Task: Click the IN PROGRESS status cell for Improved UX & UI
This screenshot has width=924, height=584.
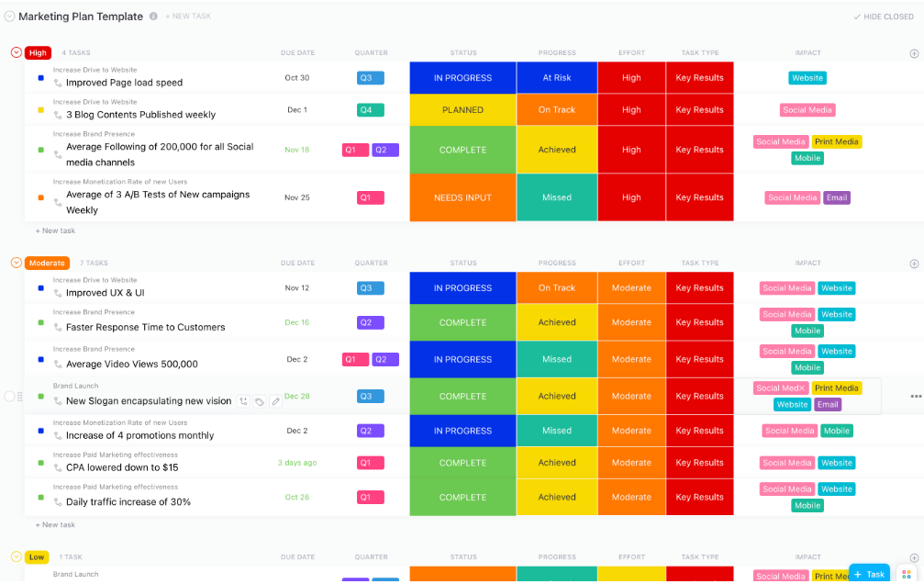Action: (x=462, y=288)
